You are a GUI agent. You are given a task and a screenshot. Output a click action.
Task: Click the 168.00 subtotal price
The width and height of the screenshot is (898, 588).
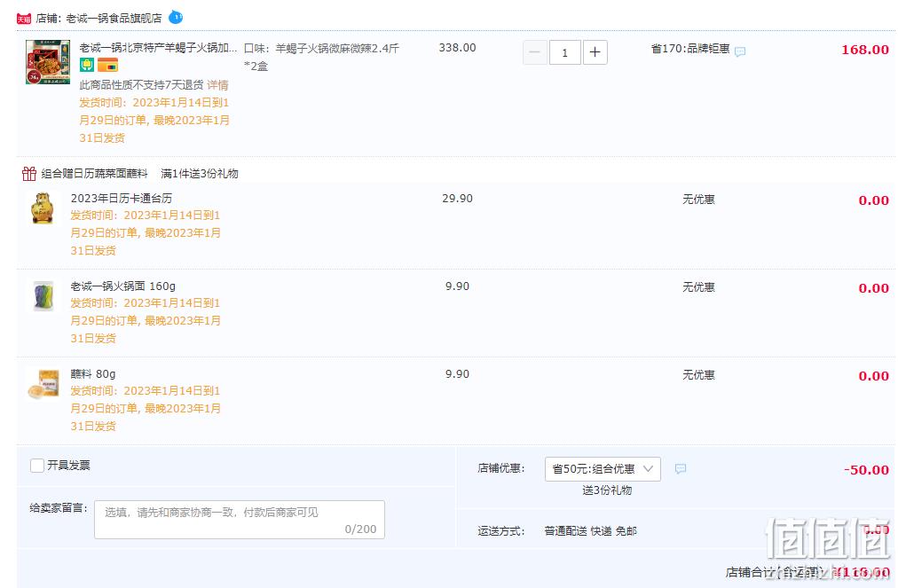point(865,50)
